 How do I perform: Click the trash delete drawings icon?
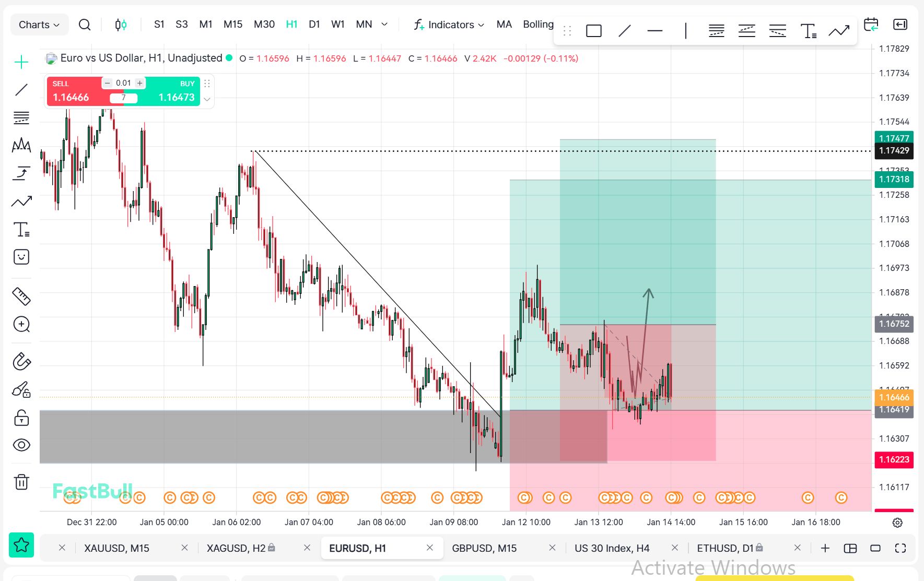[x=21, y=482]
